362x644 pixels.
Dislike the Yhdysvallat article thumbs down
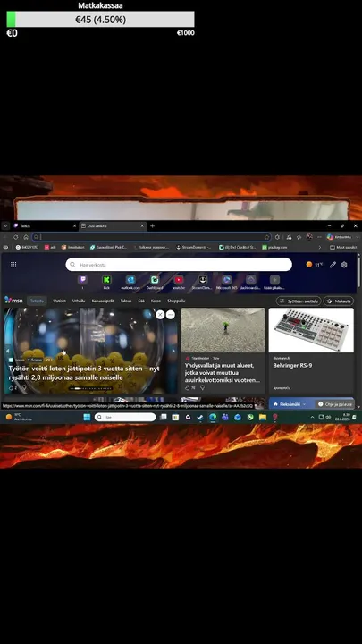(x=202, y=387)
